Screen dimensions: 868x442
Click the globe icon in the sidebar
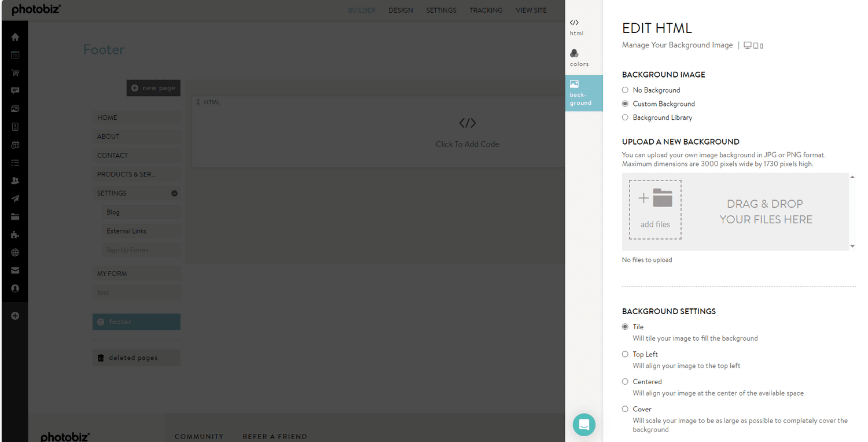14,252
